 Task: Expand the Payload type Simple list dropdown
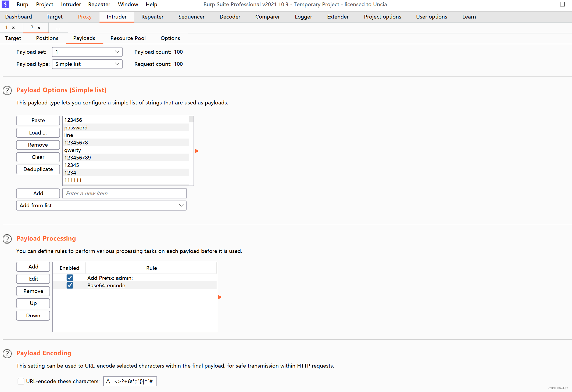(x=87, y=64)
